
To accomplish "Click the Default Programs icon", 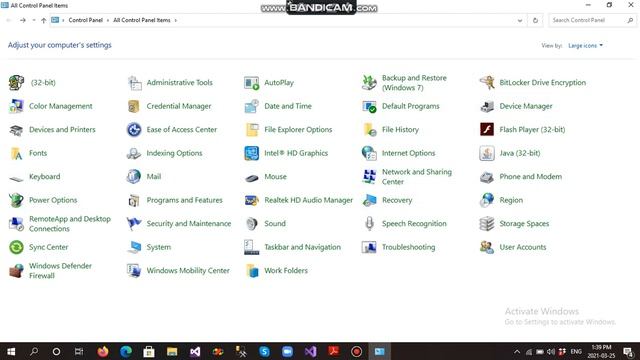I will pyautogui.click(x=369, y=106).
